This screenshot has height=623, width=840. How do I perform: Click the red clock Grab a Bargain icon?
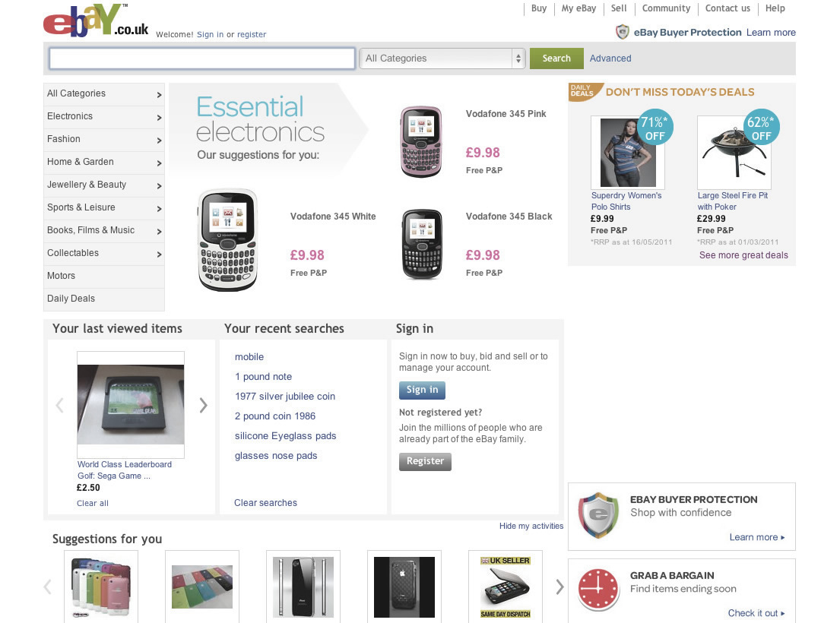[x=598, y=589]
